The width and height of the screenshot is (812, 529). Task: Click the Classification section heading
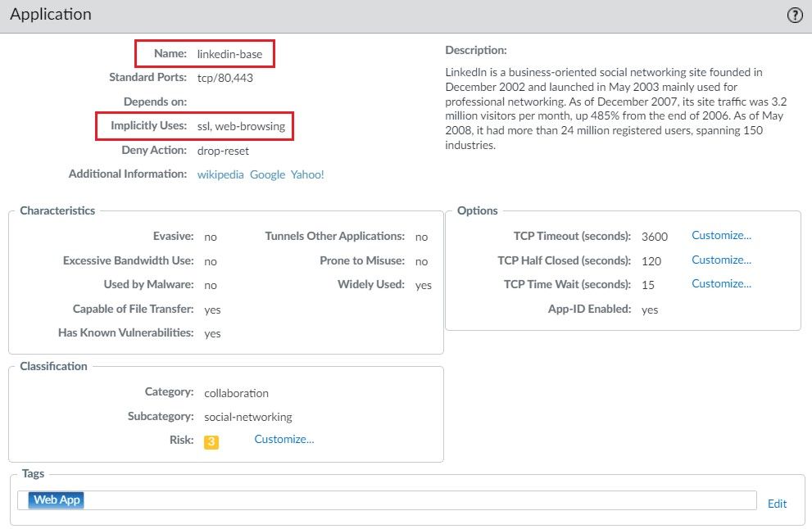pyautogui.click(x=53, y=366)
